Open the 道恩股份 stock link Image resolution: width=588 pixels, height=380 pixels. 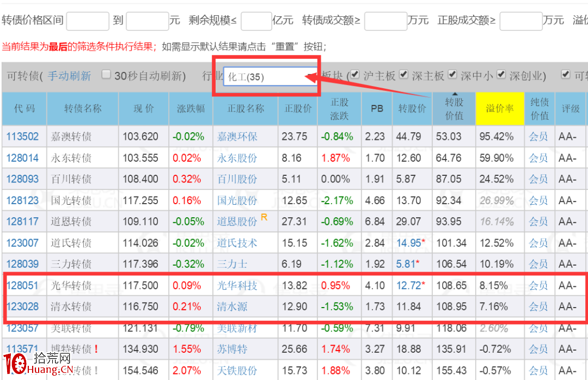pyautogui.click(x=237, y=222)
